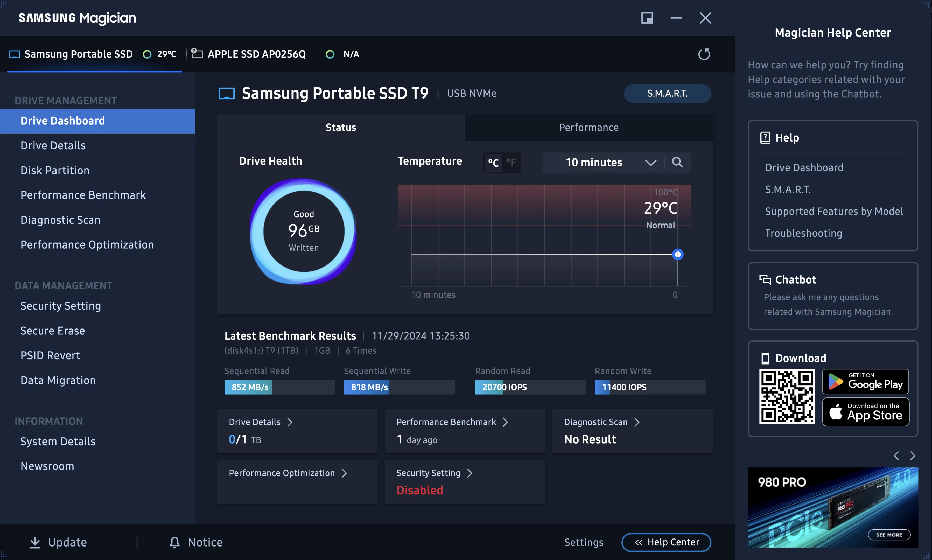Click the compact window mode icon
The height and width of the screenshot is (560, 932).
click(647, 18)
